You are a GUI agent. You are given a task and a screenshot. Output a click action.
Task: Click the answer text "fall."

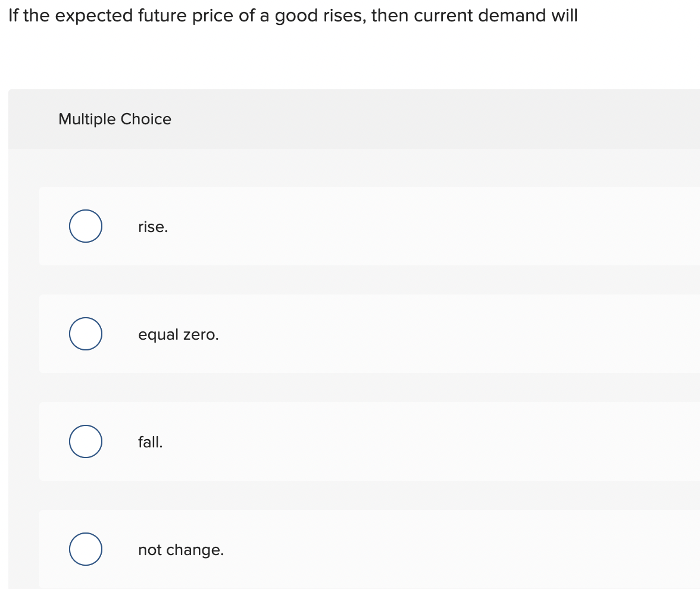coord(150,442)
